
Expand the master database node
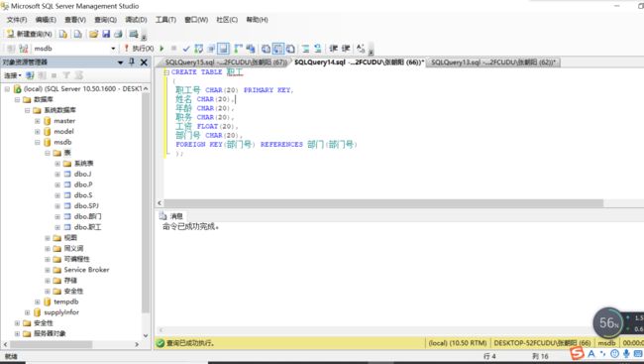pyautogui.click(x=38, y=121)
